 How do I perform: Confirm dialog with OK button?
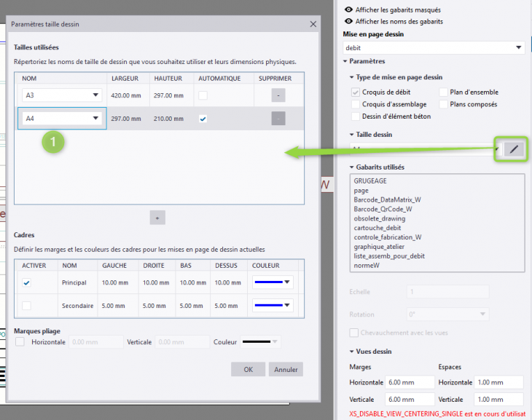click(x=248, y=369)
